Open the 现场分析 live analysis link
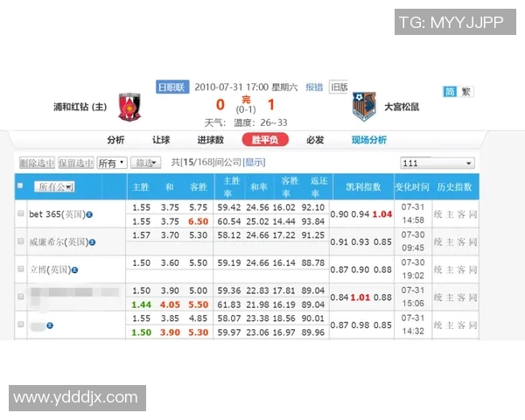Image resolution: width=525 pixels, height=420 pixels. pyautogui.click(x=368, y=140)
